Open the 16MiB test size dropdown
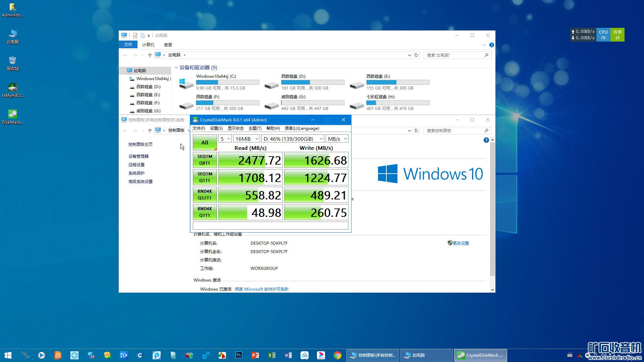Screen dimensions: 644x362 click(247, 139)
